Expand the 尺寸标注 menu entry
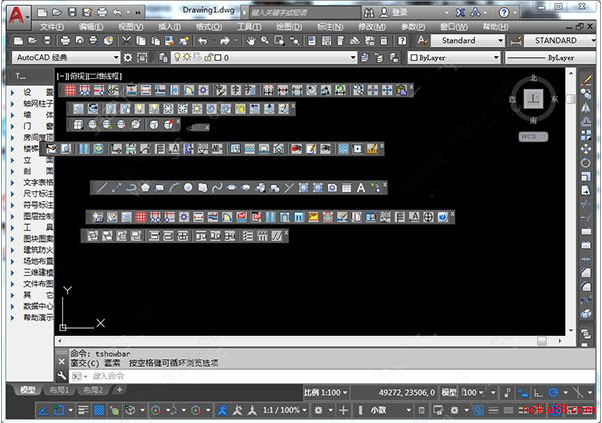602x423 pixels. (32, 193)
